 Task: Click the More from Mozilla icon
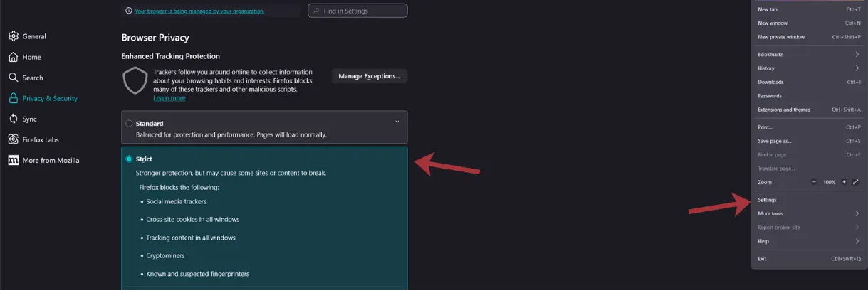pyautogui.click(x=14, y=160)
